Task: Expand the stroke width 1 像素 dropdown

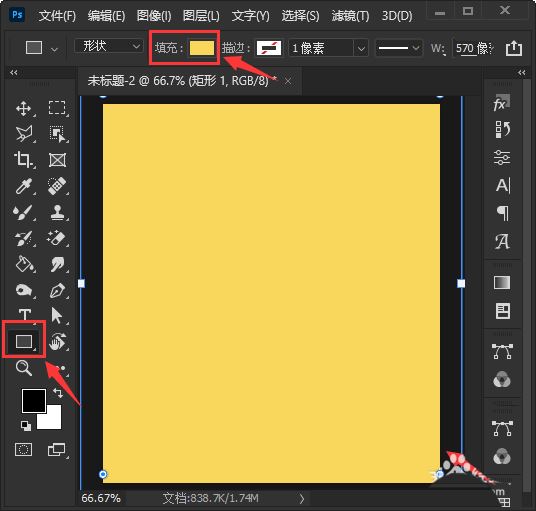Action: 361,48
